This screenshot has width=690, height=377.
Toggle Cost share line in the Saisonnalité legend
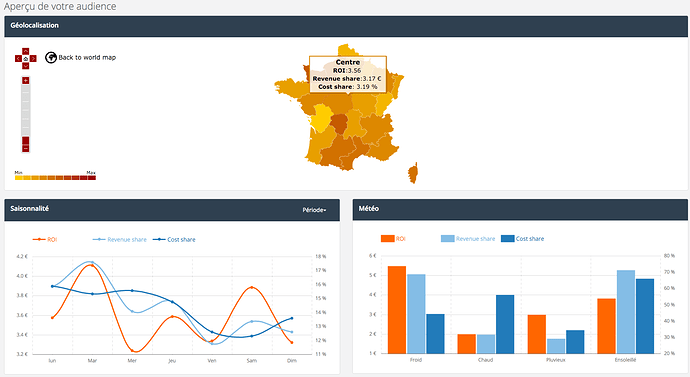click(174, 239)
